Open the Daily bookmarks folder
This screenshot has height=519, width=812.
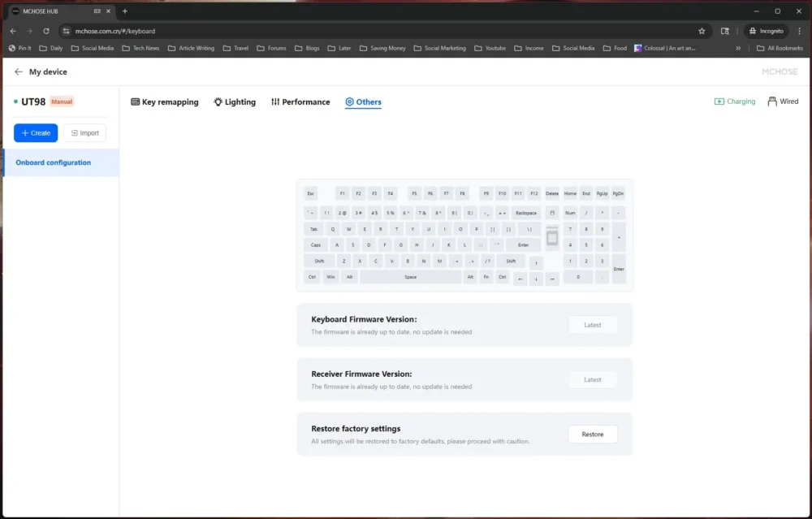50,48
